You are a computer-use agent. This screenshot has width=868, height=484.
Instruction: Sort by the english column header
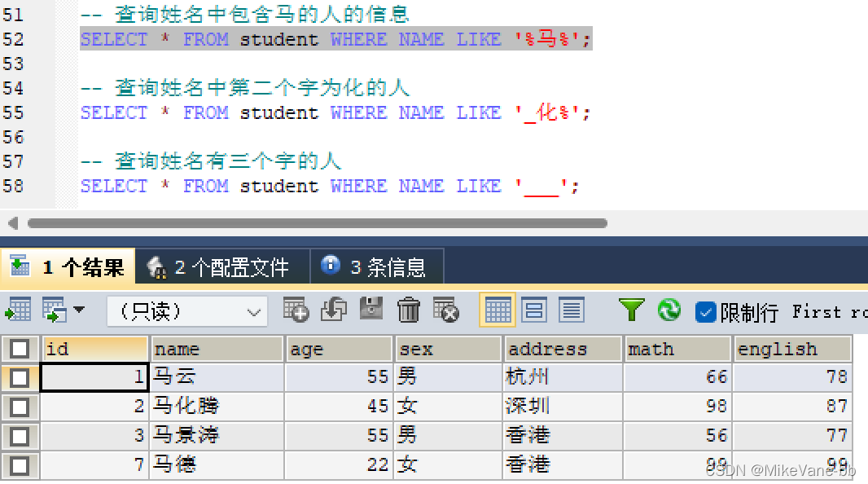(x=792, y=349)
